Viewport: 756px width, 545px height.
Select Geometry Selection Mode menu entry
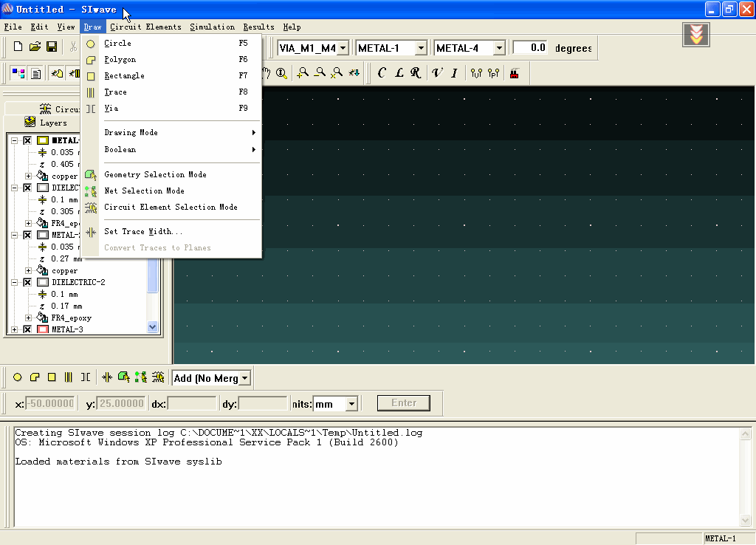171,174
